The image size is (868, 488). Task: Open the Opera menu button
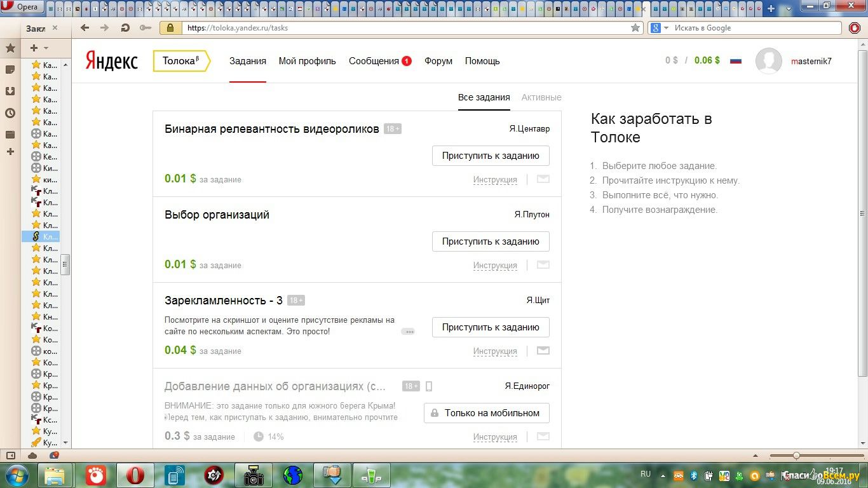click(22, 8)
